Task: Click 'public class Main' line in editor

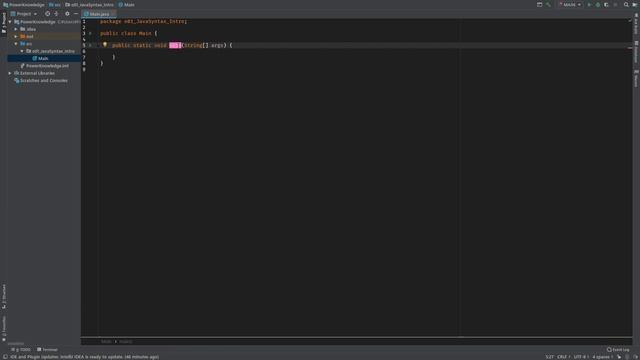Action: [x=129, y=33]
